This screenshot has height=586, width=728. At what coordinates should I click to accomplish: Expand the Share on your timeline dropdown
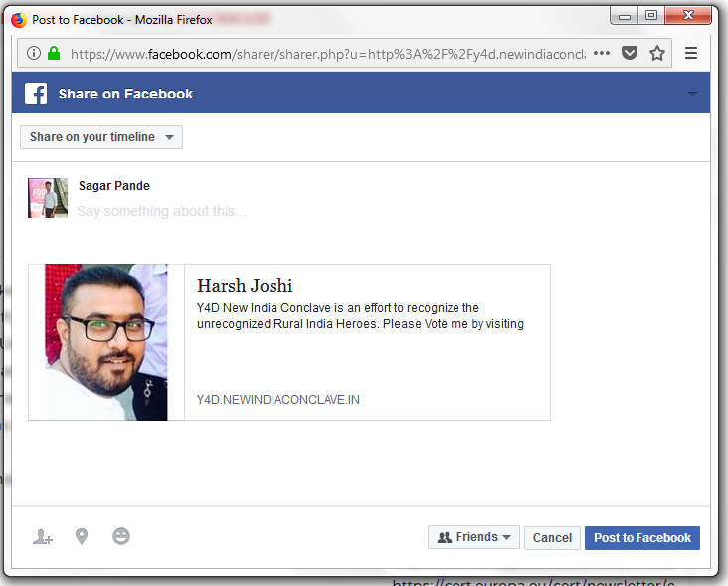(x=101, y=137)
